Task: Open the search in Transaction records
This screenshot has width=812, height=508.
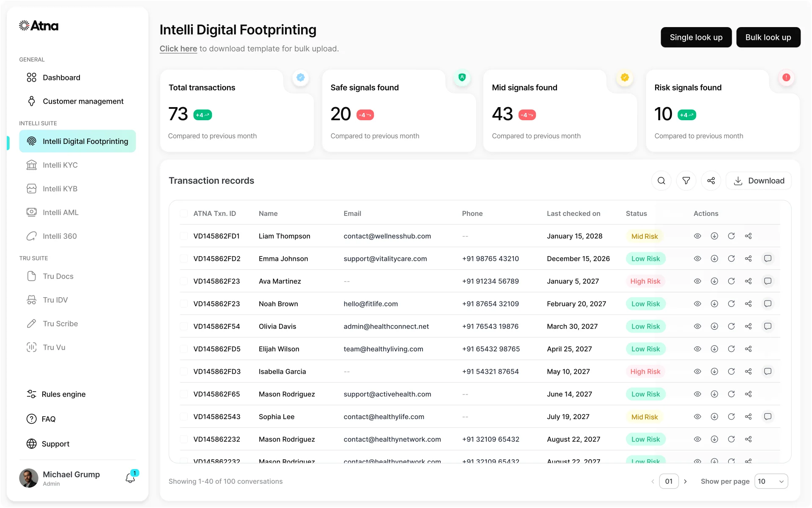Action: (x=661, y=181)
